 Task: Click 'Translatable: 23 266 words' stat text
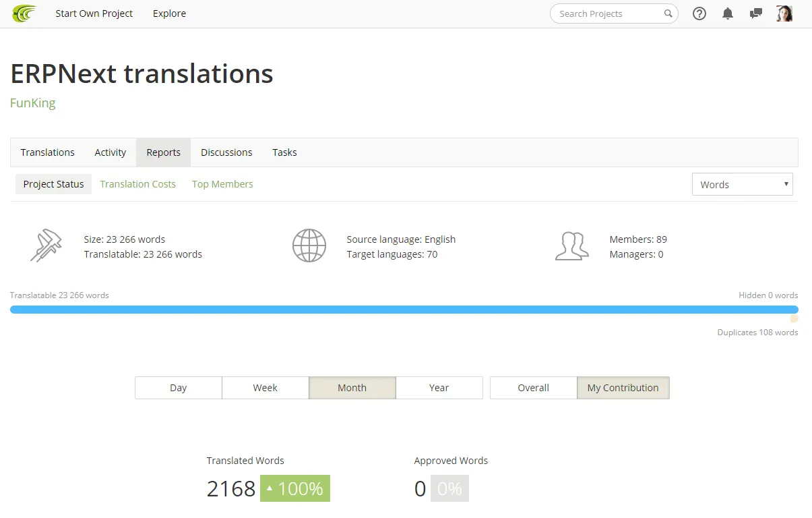tap(143, 254)
